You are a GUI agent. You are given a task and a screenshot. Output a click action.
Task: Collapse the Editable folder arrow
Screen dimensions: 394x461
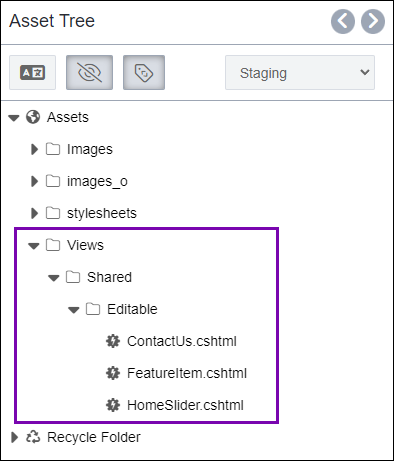(74, 310)
